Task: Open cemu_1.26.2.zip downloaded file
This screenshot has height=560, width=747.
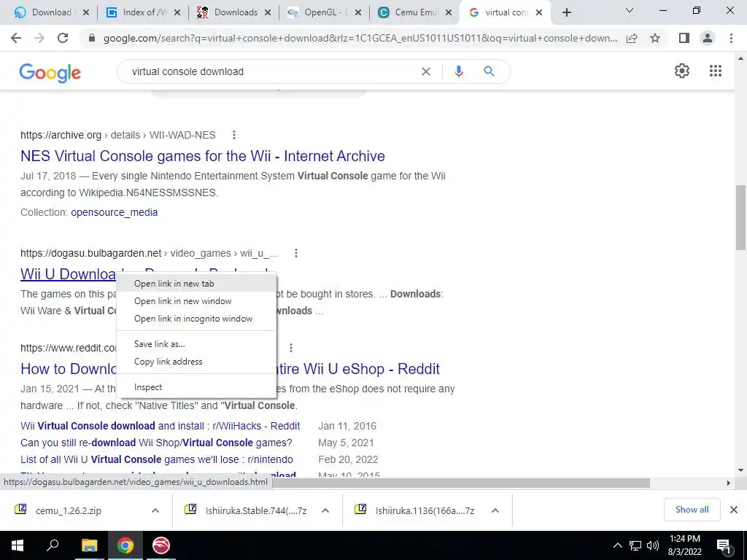Action: click(68, 510)
